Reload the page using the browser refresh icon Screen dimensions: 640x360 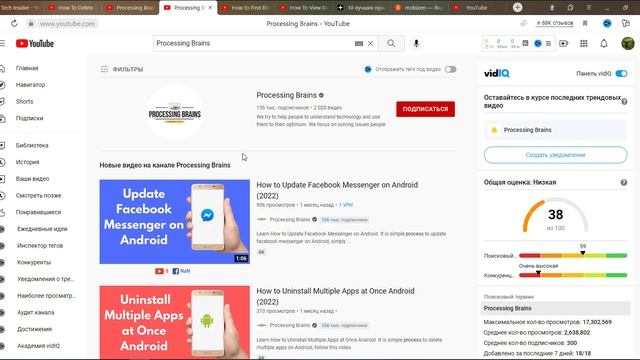(x=14, y=24)
